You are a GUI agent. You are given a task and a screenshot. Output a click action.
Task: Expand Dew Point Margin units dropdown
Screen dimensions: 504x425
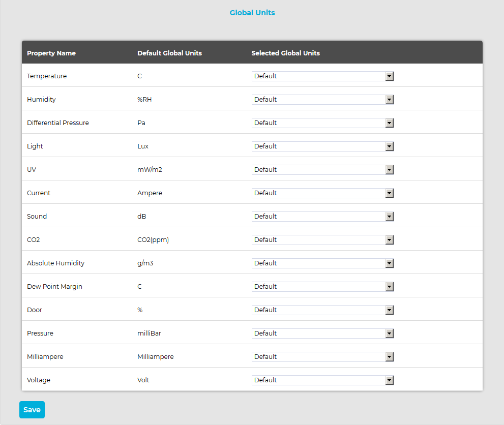[322, 287]
